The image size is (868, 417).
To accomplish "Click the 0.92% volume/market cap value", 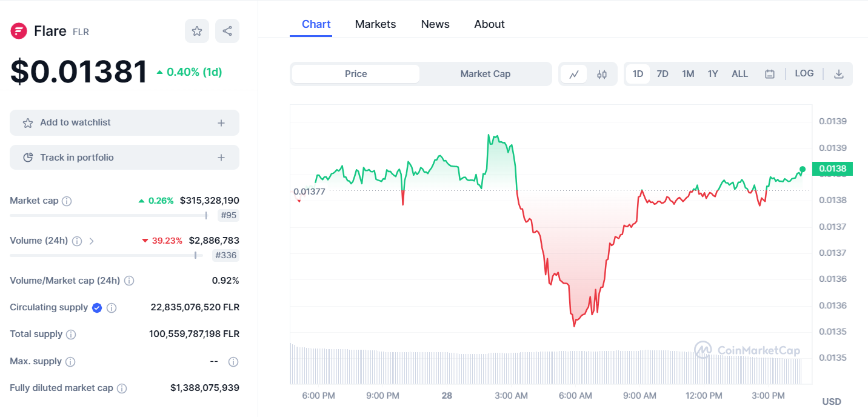I will click(x=225, y=281).
